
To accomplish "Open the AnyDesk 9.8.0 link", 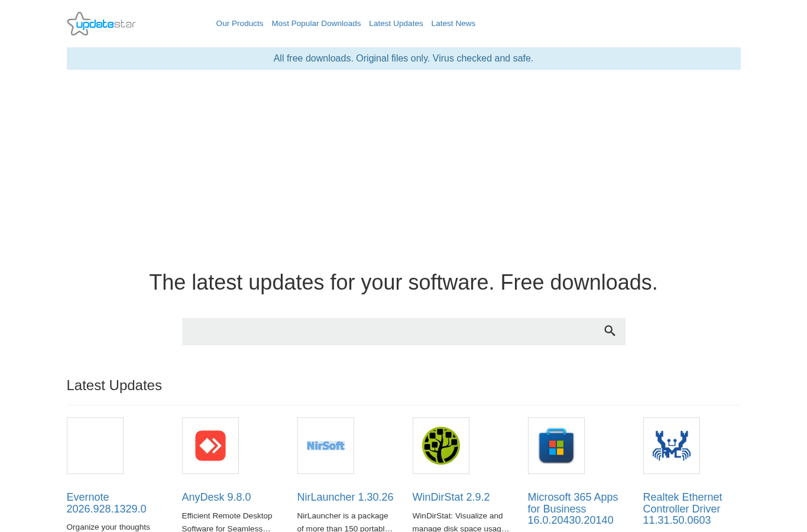I will 216,497.
